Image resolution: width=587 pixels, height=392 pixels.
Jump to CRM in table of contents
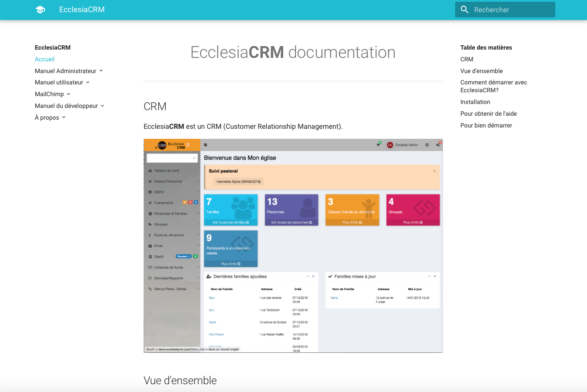pos(466,59)
